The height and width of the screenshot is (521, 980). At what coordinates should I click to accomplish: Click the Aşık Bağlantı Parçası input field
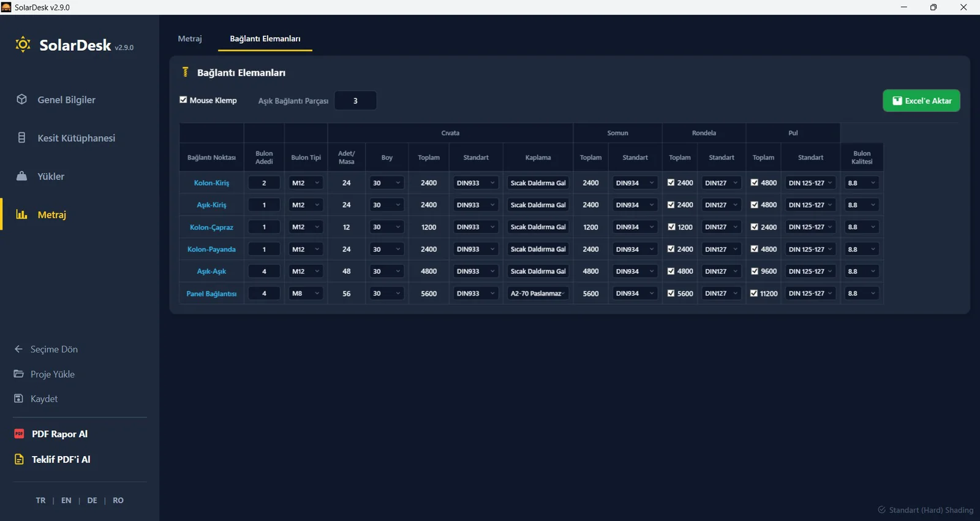(355, 101)
